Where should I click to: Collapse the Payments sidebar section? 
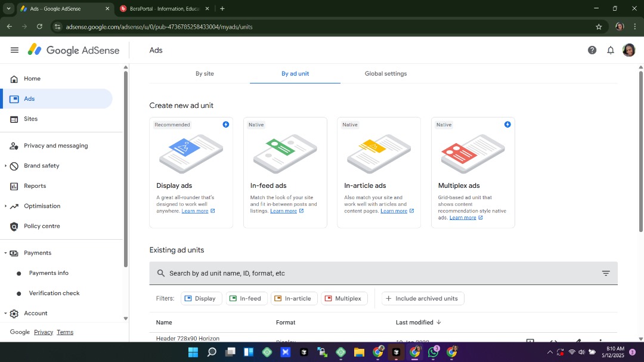[x=6, y=253]
